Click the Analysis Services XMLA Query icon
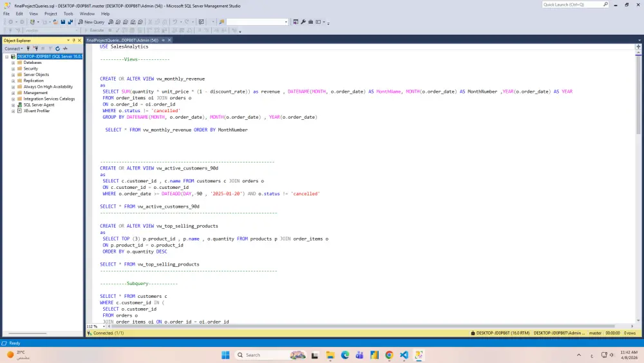Screen dimensions: 644x363 pyautogui.click(x=133, y=22)
